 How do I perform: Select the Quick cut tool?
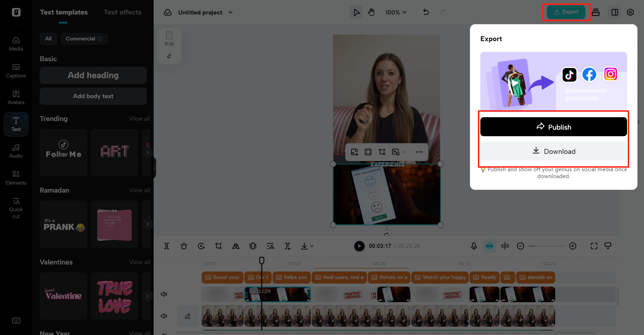[x=16, y=207]
